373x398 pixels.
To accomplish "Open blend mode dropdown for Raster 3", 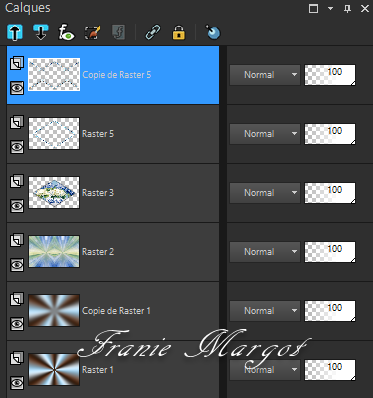I will pos(265,193).
